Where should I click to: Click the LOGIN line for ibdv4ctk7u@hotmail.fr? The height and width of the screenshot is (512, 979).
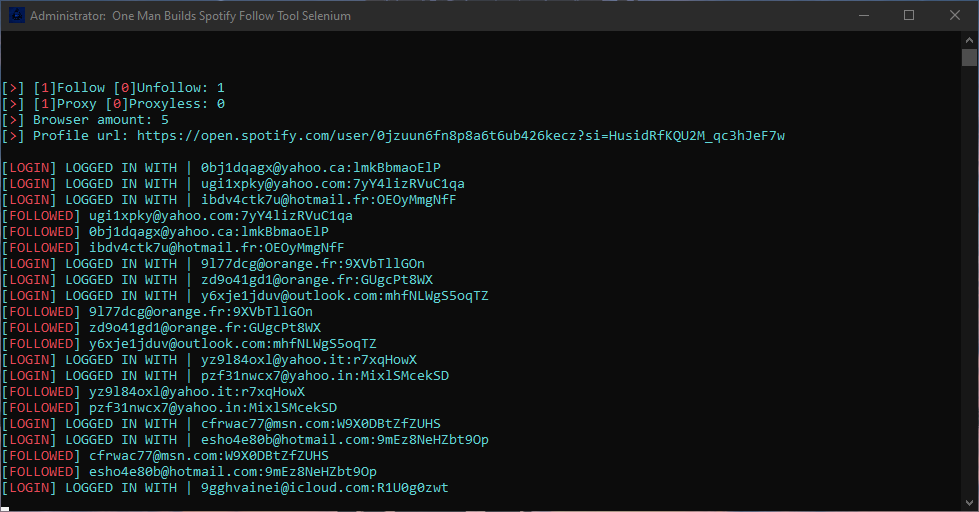pyautogui.click(x=229, y=200)
